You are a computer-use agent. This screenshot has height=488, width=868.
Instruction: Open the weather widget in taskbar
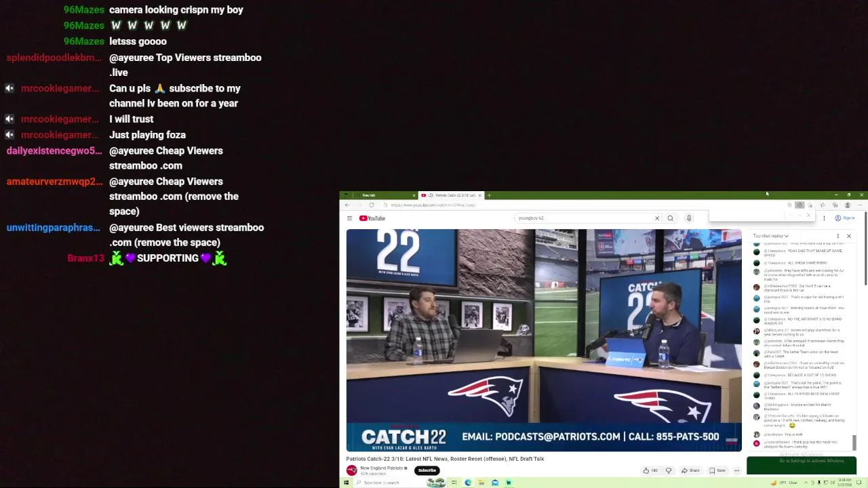(x=783, y=483)
